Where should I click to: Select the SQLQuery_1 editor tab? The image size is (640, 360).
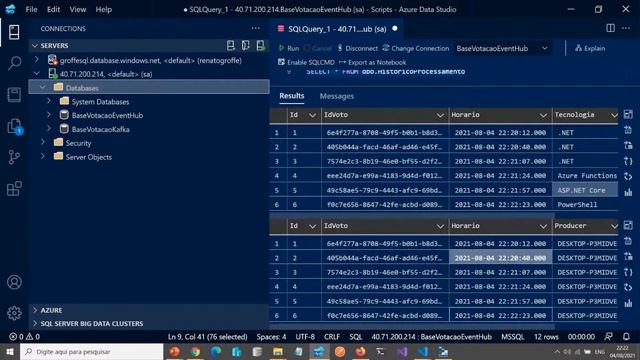[x=337, y=29]
